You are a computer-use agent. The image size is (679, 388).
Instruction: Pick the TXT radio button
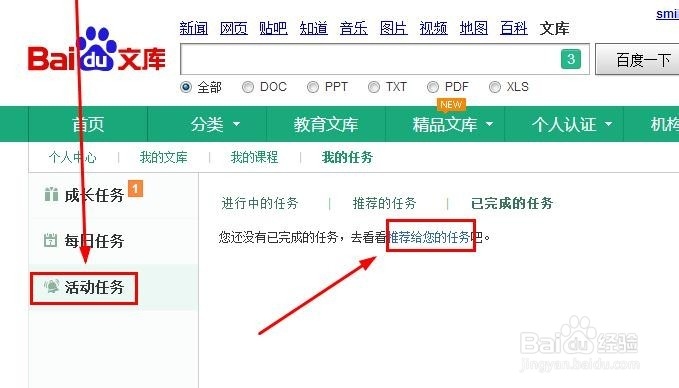click(374, 87)
